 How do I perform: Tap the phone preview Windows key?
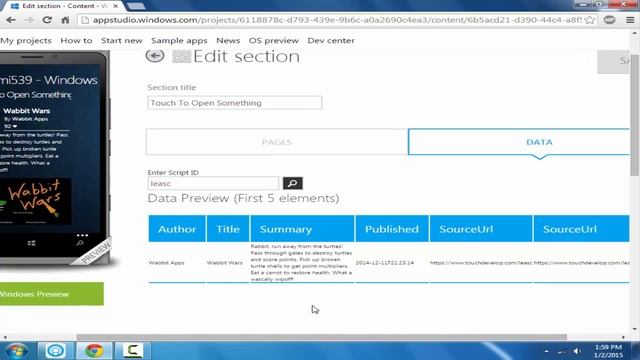[31, 243]
